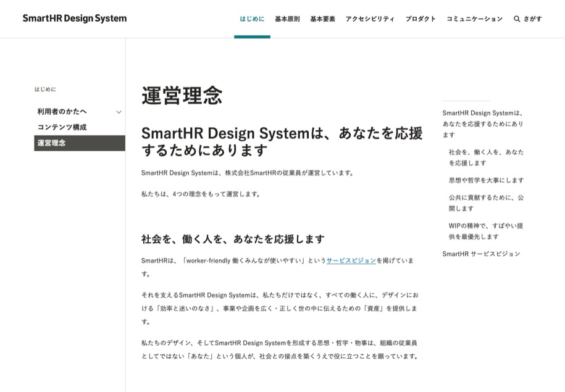
Task: Jump to WIPの精神で、すばやい提供を最優先します in contents
Action: (486, 231)
